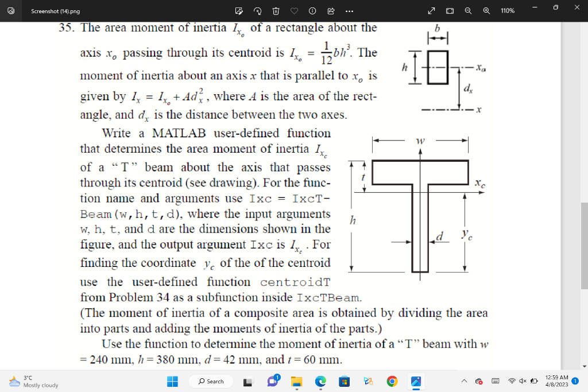The width and height of the screenshot is (588, 392).
Task: Open the Start menu
Action: click(171, 382)
